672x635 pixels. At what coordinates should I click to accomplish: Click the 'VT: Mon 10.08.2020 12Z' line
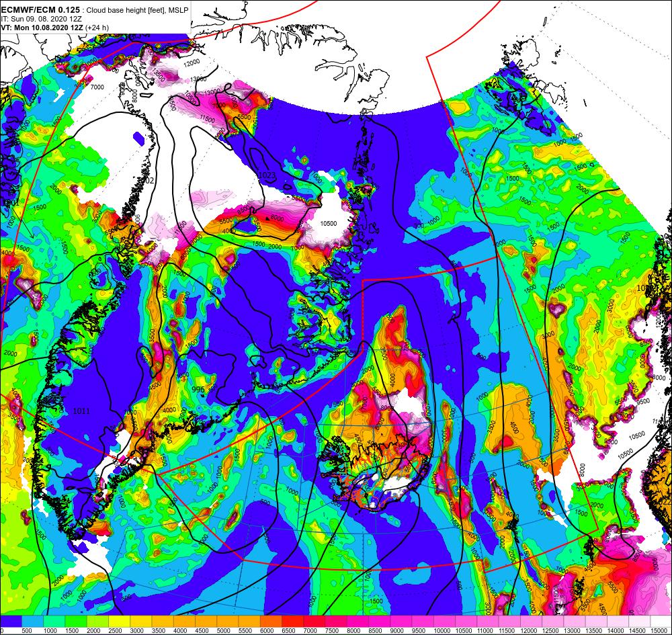[x=42, y=28]
